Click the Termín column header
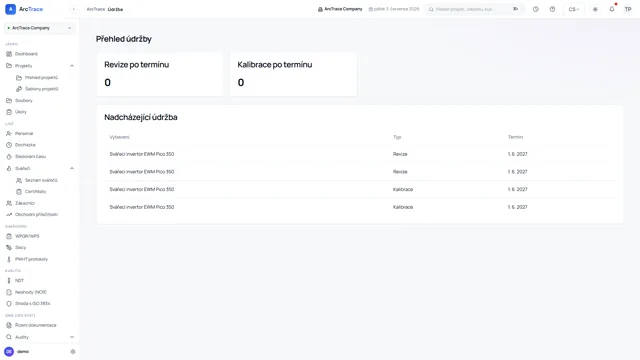 pyautogui.click(x=515, y=137)
